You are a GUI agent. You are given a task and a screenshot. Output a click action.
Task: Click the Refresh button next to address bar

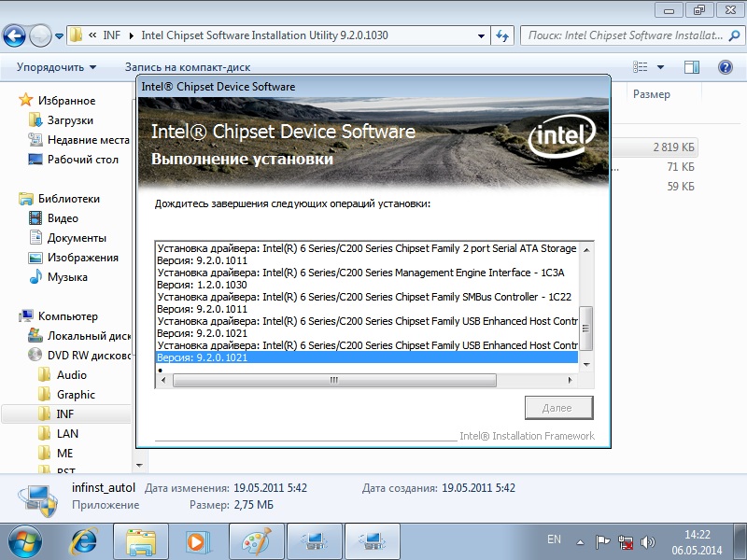(x=502, y=35)
